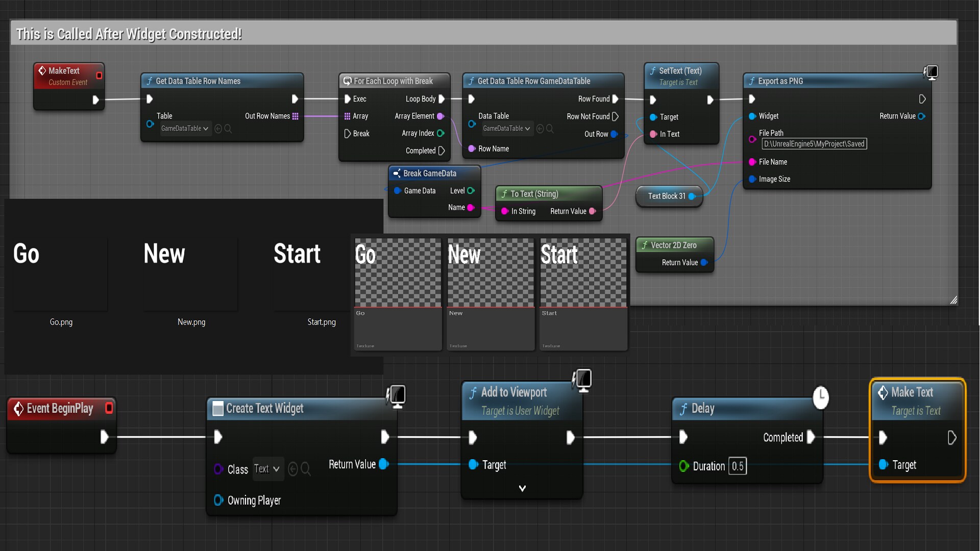980x551 pixels.
Task: Select the Go texture thumbnail
Action: (398, 273)
